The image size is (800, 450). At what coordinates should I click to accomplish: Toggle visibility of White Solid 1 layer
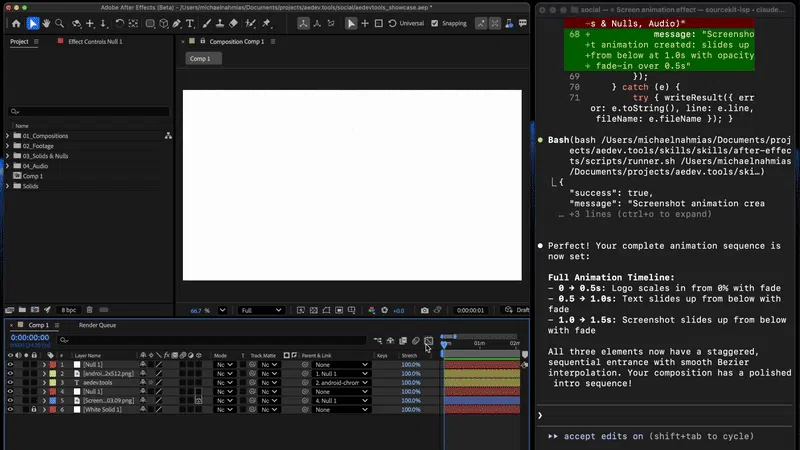click(10, 409)
